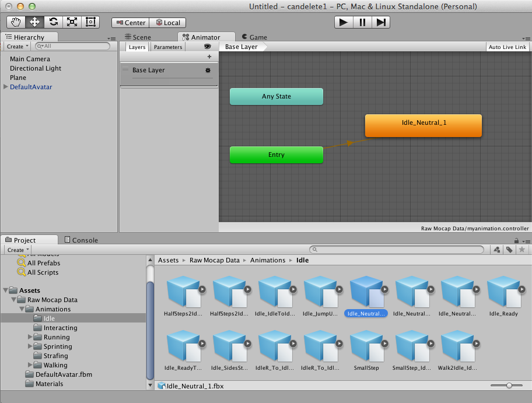Open the Parameters tab in Animator
This screenshot has height=403, width=532.
(x=168, y=47)
